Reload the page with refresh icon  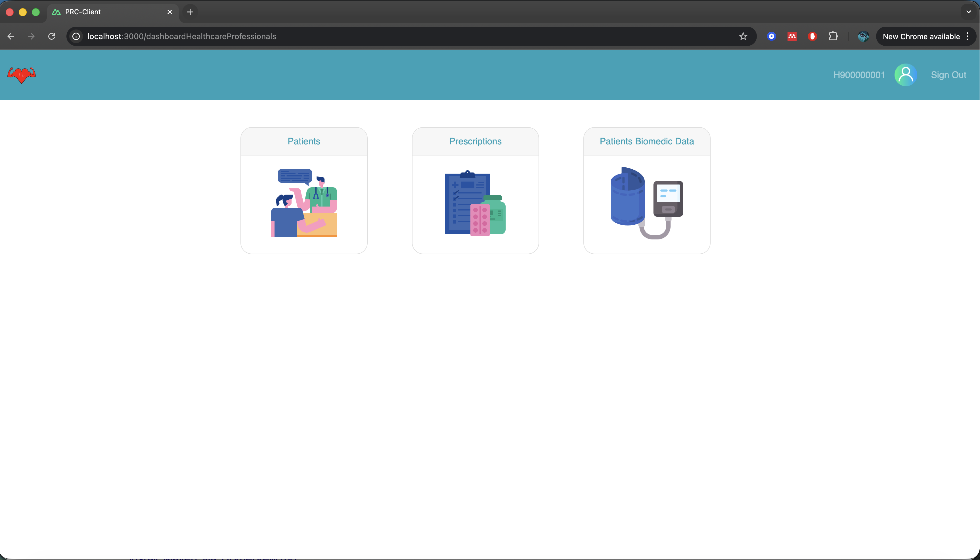tap(52, 36)
